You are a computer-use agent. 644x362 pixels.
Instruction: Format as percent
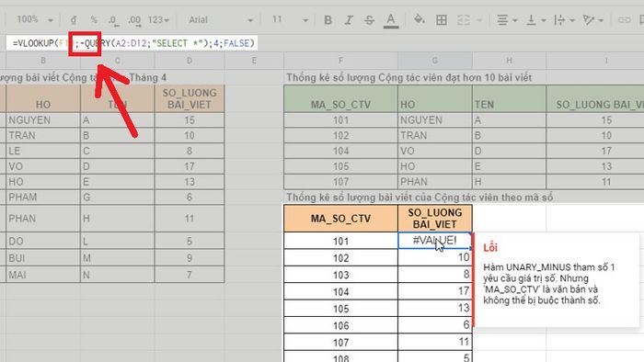pyautogui.click(x=94, y=19)
